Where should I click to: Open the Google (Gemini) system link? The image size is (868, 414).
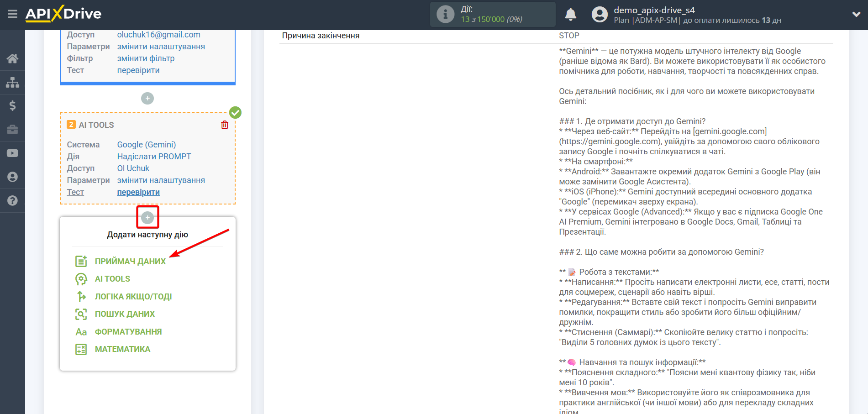coord(147,145)
